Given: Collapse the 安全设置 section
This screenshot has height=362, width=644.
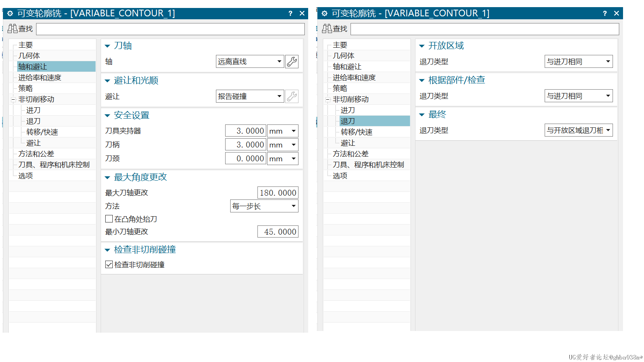Looking at the screenshot, I should tap(107, 116).
